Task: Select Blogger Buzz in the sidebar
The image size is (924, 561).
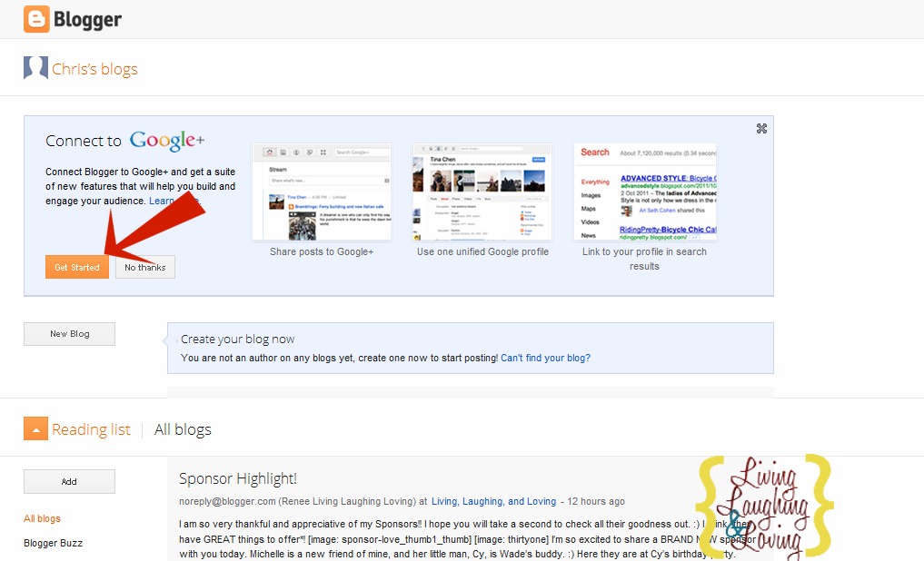Action: [x=53, y=543]
